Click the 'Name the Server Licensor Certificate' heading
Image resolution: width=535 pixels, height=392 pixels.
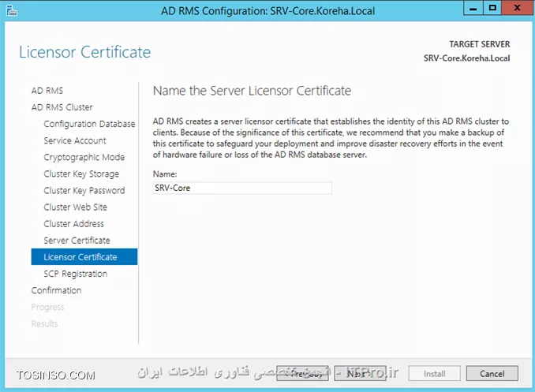click(x=252, y=91)
